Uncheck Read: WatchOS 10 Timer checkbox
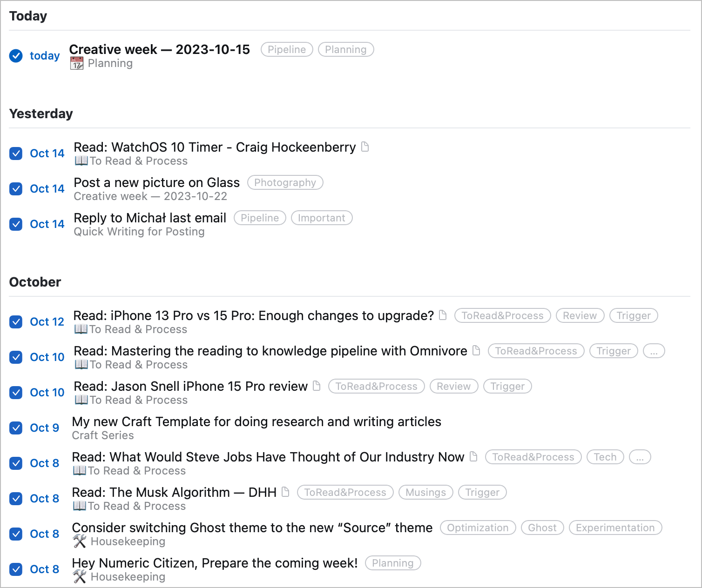 click(x=16, y=154)
